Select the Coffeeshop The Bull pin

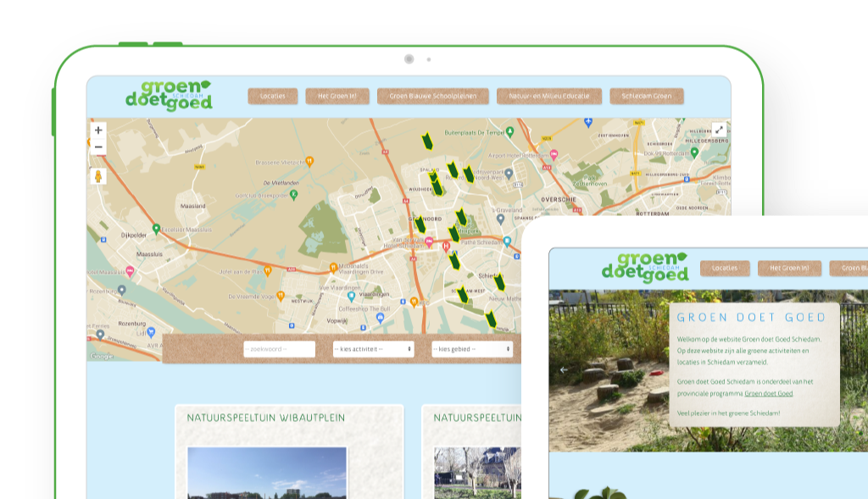pyautogui.click(x=381, y=318)
